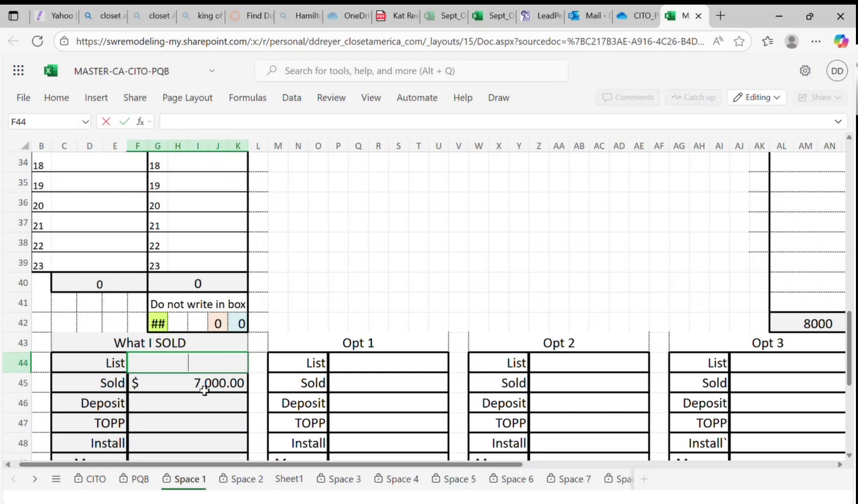
Task: Expand the Name Box dropdown arrow
Action: click(85, 122)
